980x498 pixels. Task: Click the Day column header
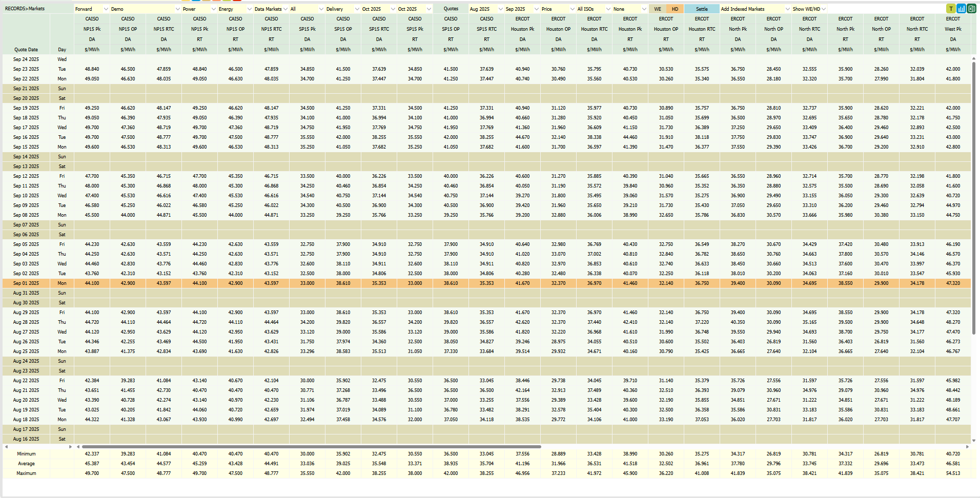coord(62,50)
